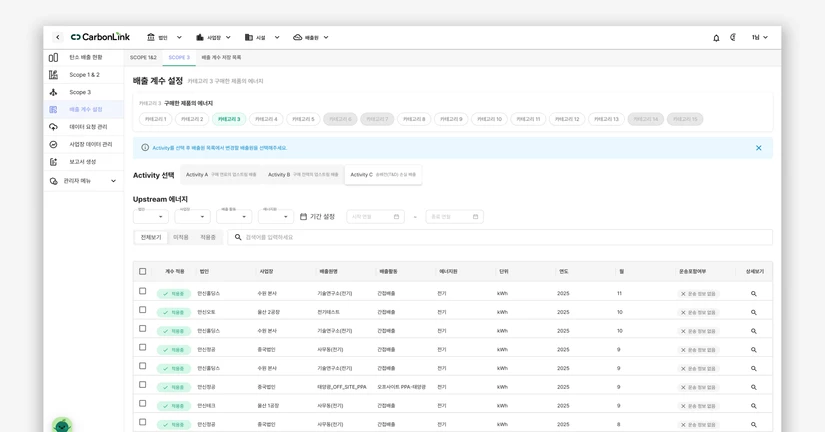Click the CarbonLink logo

tap(100, 37)
